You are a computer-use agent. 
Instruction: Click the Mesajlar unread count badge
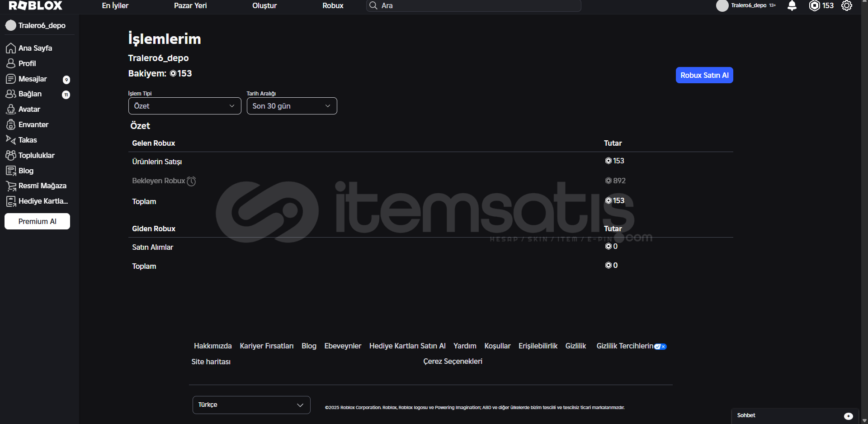click(x=66, y=80)
